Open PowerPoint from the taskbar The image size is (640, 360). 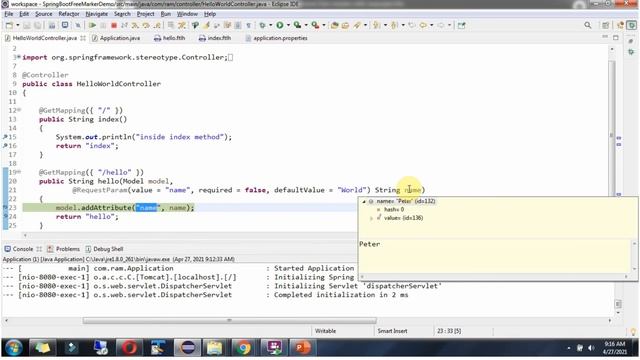302,348
